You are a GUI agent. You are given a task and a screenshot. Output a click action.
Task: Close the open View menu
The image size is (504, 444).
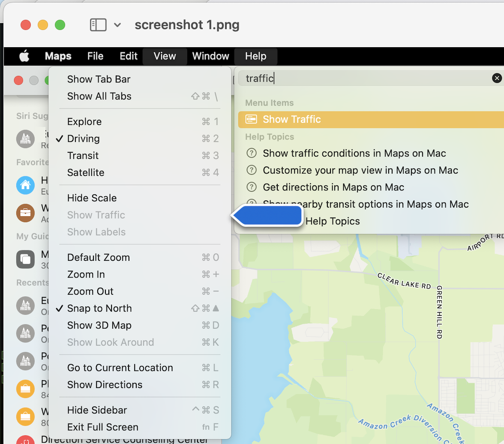165,56
